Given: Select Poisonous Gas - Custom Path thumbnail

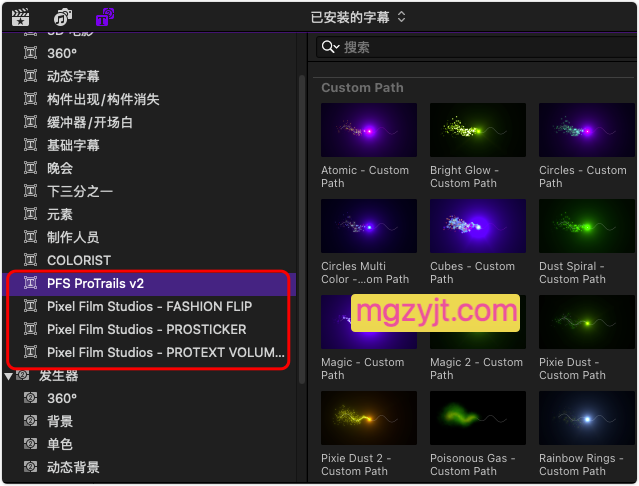Looking at the screenshot, I should click(478, 418).
